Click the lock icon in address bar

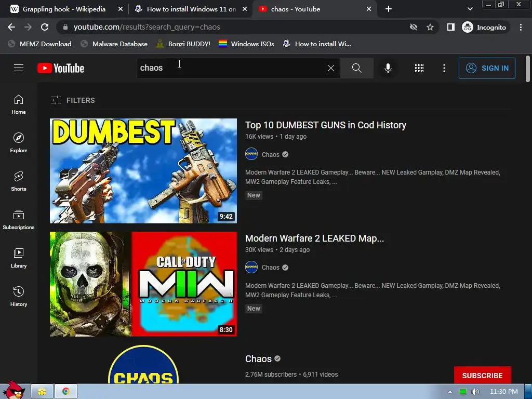[66, 27]
